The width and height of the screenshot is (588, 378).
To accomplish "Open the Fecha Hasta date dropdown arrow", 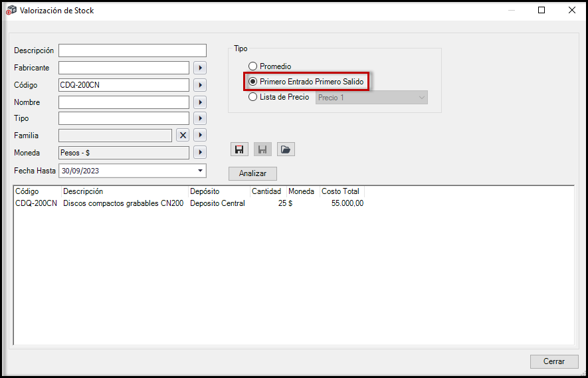I will pyautogui.click(x=199, y=171).
